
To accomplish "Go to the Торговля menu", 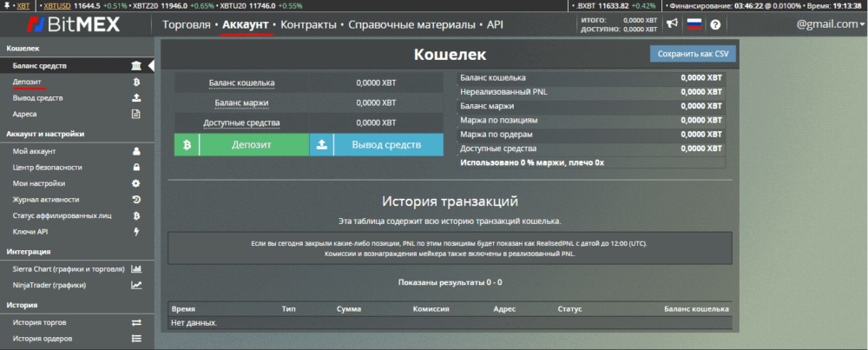I will [186, 25].
